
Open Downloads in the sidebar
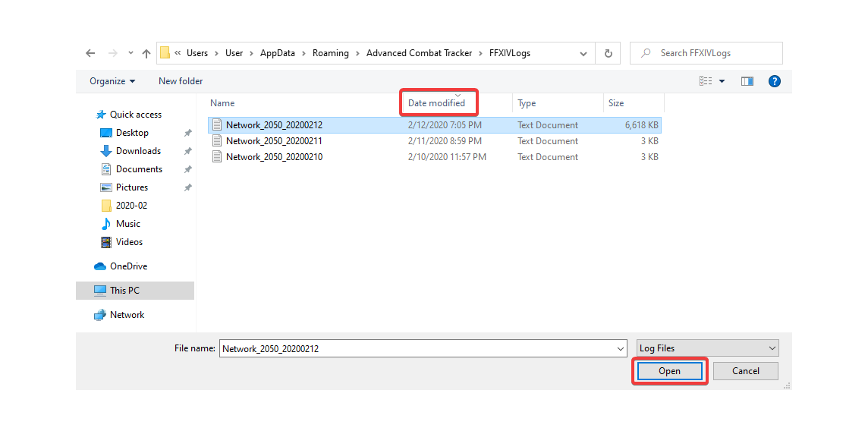tap(131, 151)
